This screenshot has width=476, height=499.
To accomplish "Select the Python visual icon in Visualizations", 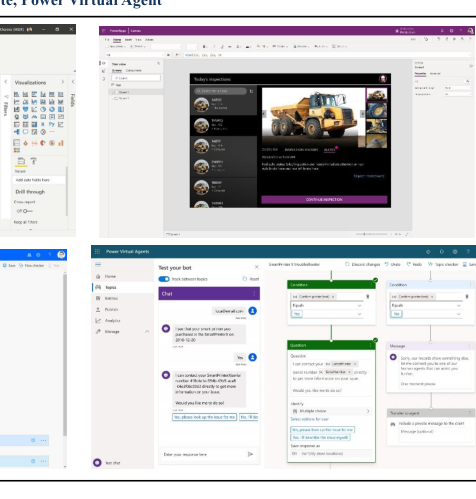I will [x=52, y=124].
